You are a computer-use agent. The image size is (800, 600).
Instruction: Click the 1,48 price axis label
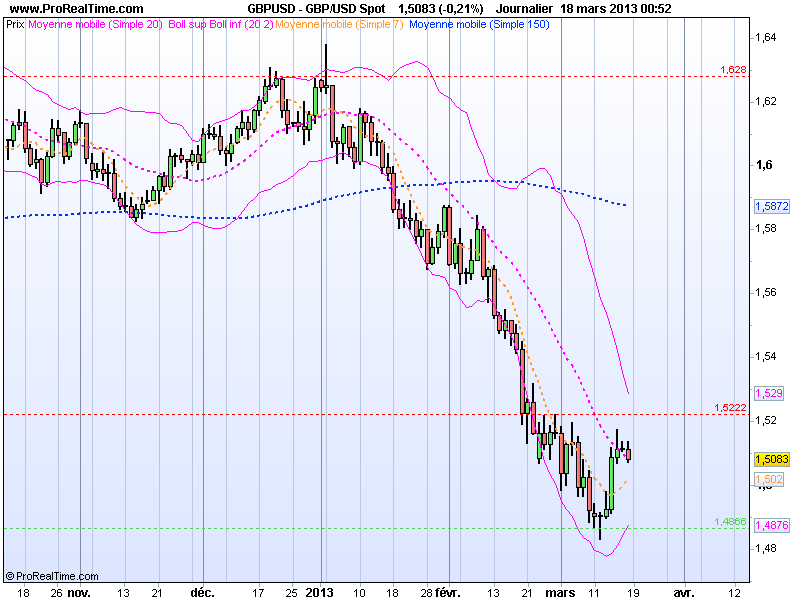tap(766, 548)
